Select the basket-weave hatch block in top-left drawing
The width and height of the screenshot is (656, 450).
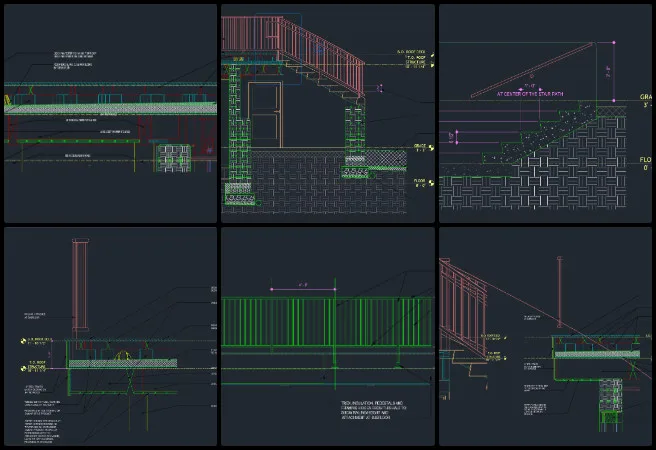173,158
